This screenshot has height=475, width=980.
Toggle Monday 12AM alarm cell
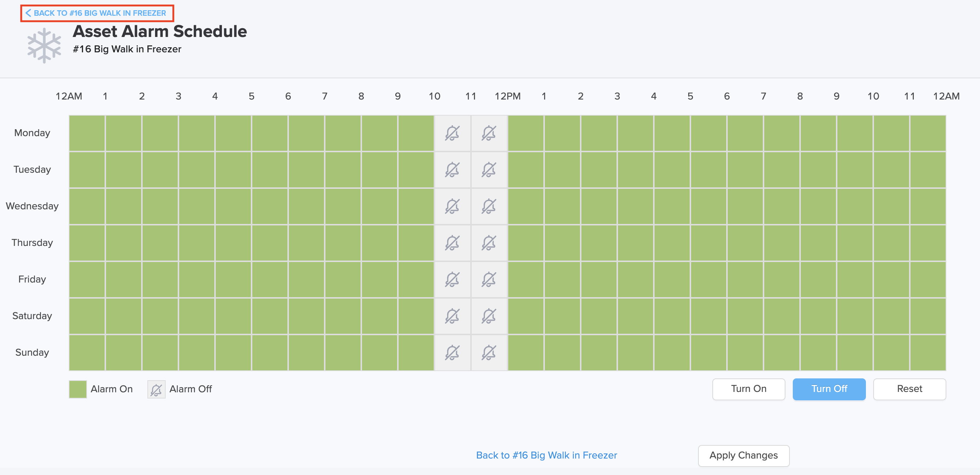(87, 133)
